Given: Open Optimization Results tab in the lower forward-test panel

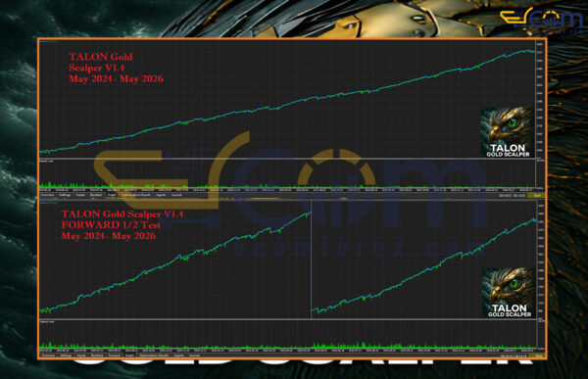Looking at the screenshot, I should (x=154, y=355).
